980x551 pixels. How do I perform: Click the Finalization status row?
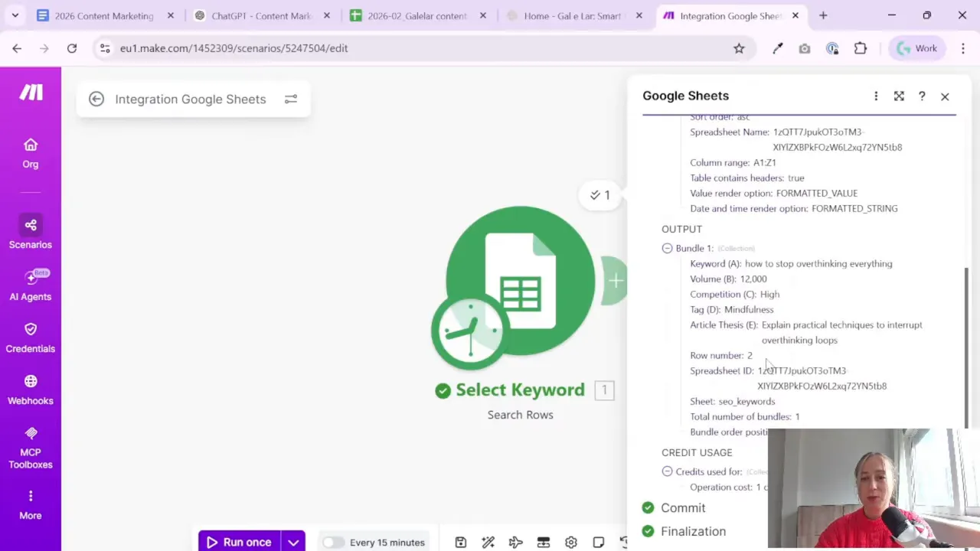pyautogui.click(x=684, y=531)
